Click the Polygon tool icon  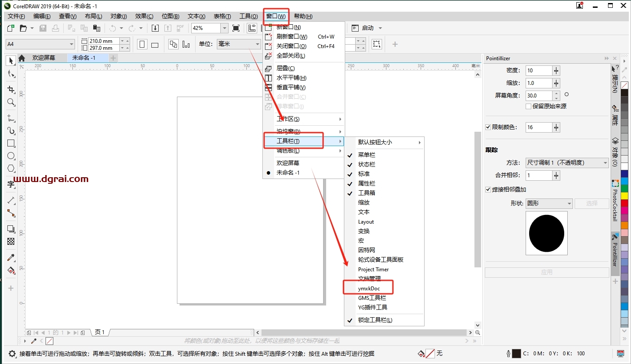pyautogui.click(x=11, y=169)
